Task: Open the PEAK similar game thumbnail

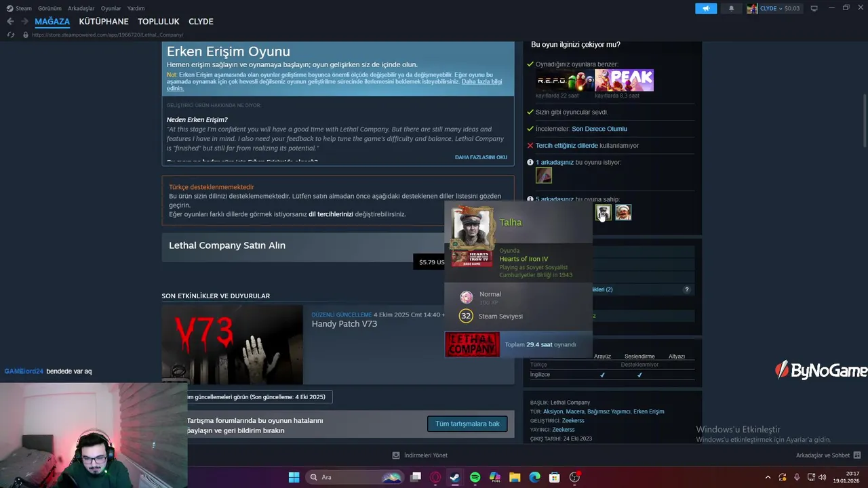Action: [x=624, y=80]
